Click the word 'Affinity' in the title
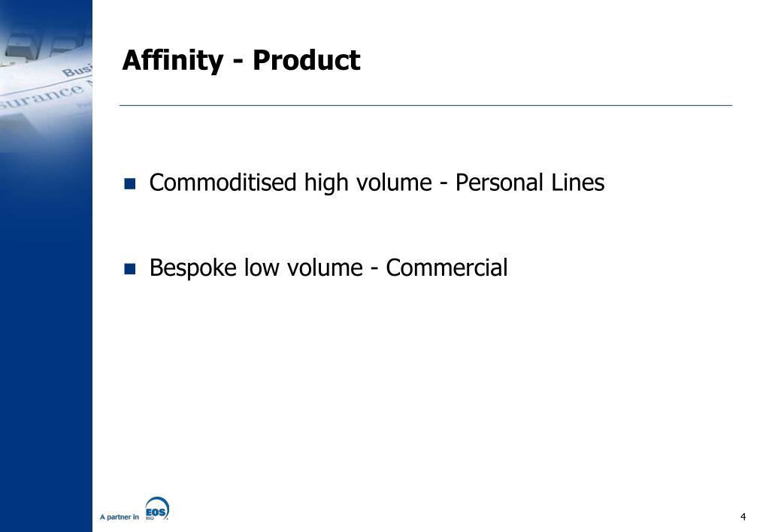769x532 pixels. click(x=172, y=60)
